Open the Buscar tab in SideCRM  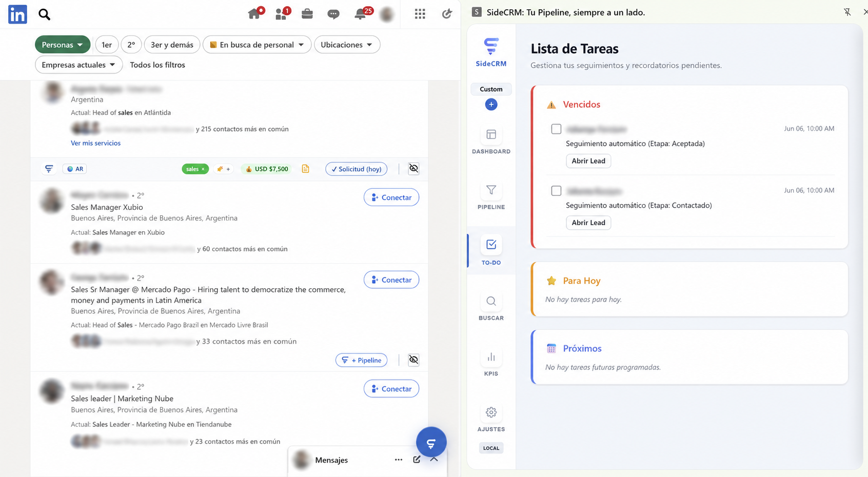tap(491, 307)
